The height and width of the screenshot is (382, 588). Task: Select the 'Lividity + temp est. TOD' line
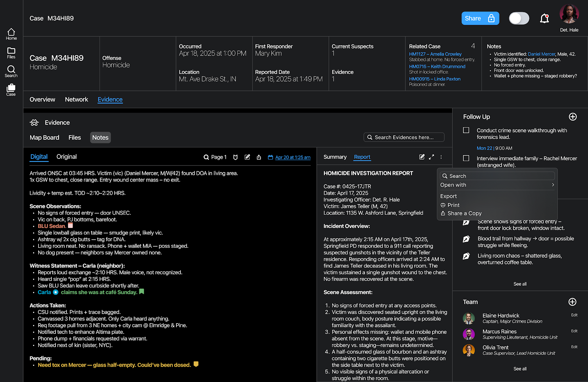[x=77, y=193]
